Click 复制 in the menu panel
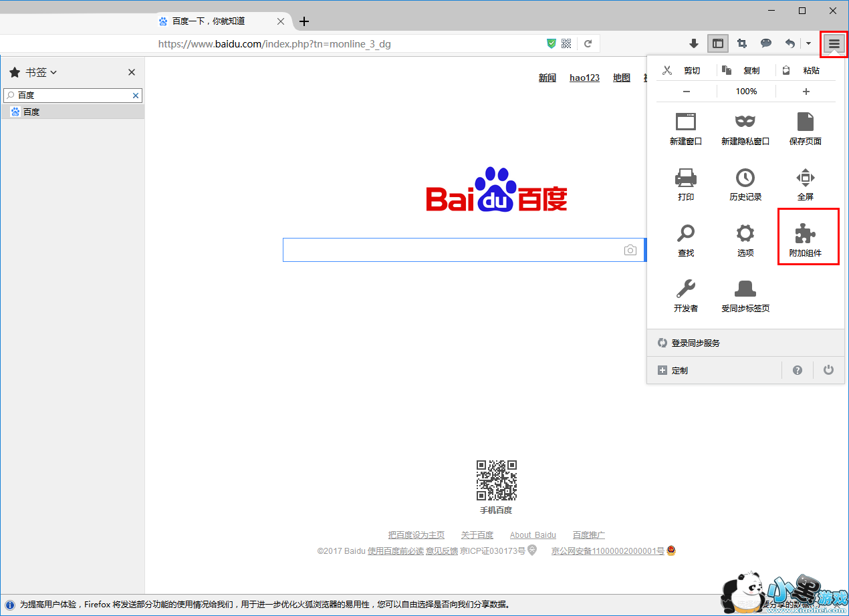Image resolution: width=849 pixels, height=616 pixels. point(741,70)
